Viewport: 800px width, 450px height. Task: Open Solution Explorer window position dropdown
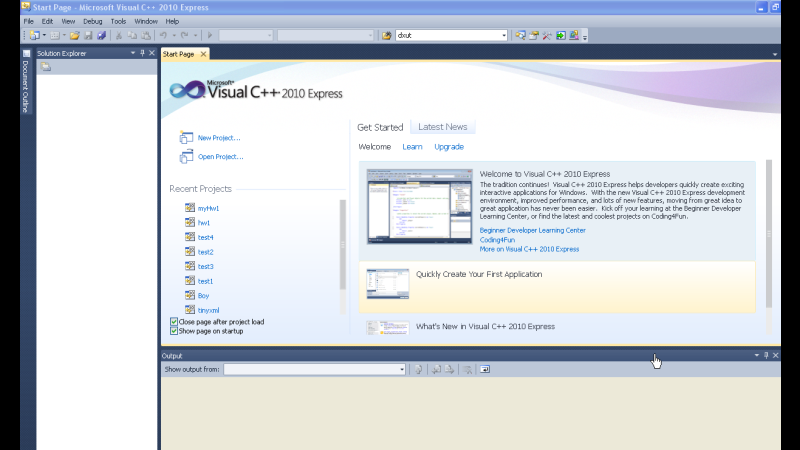point(133,53)
